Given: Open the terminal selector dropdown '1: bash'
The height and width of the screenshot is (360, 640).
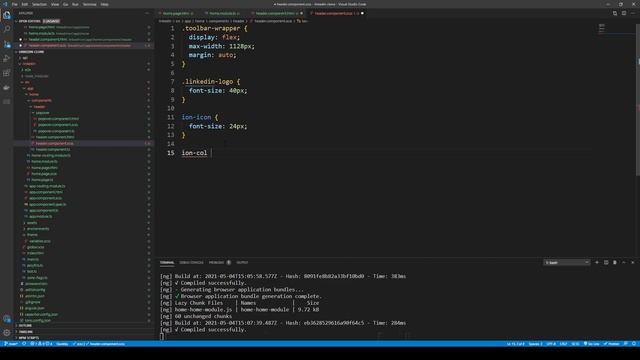Looking at the screenshot, I should pyautogui.click(x=567, y=262).
